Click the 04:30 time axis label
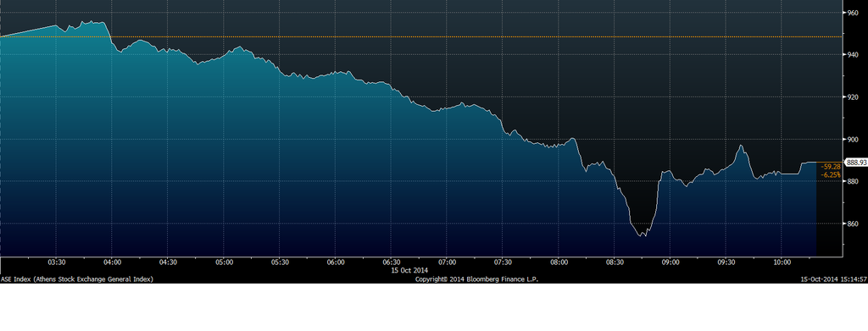The height and width of the screenshot is (331, 868). coord(169,262)
